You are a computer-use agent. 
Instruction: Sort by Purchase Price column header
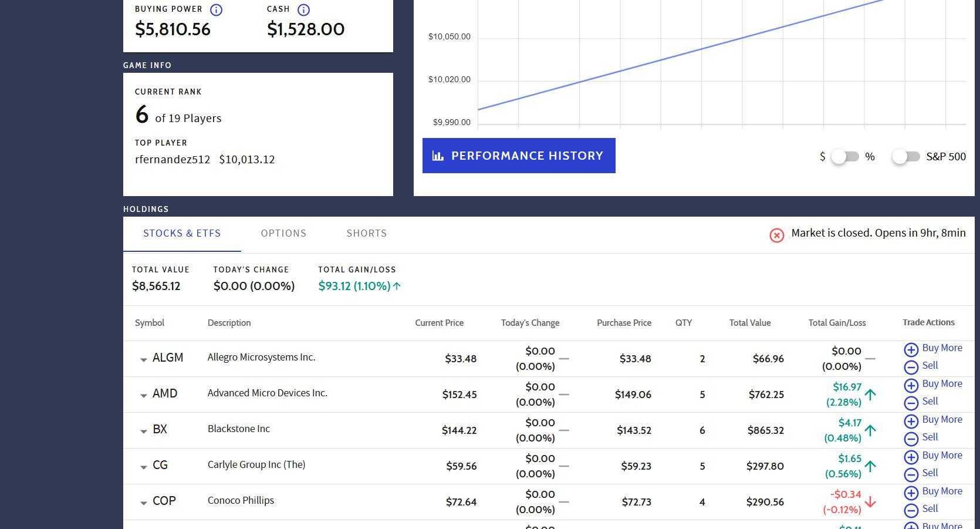[x=624, y=323]
